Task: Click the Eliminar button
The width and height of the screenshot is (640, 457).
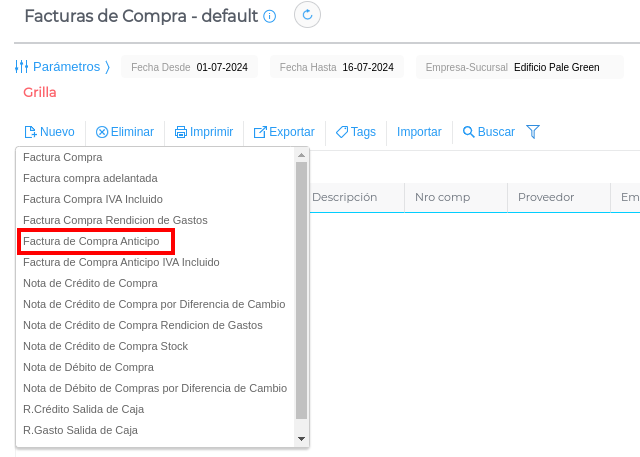Action: pyautogui.click(x=125, y=132)
